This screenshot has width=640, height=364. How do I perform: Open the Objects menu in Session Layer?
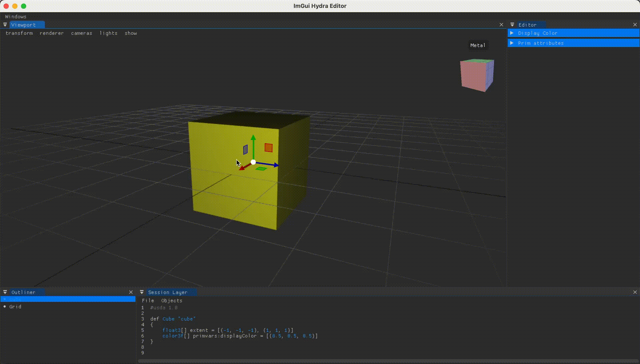[x=172, y=301]
